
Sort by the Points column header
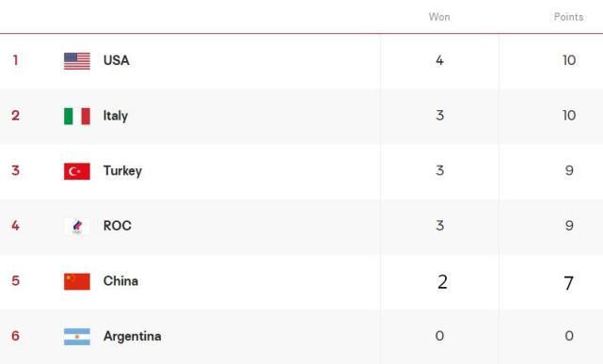[568, 17]
